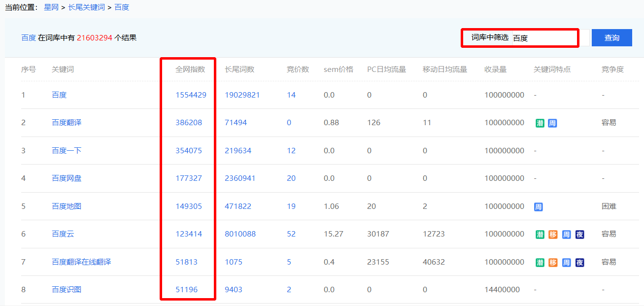The width and height of the screenshot is (644, 306).
Task: Click the 收录量 column header
Action: pos(496,69)
